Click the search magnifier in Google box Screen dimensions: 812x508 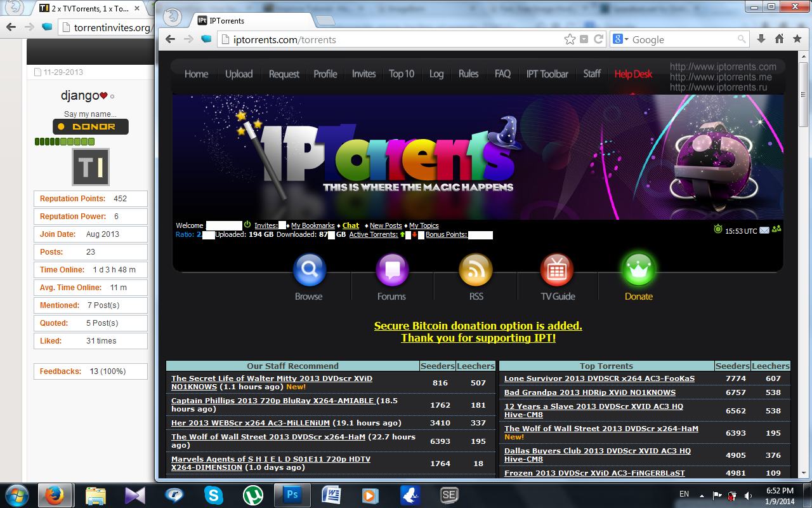click(x=742, y=39)
